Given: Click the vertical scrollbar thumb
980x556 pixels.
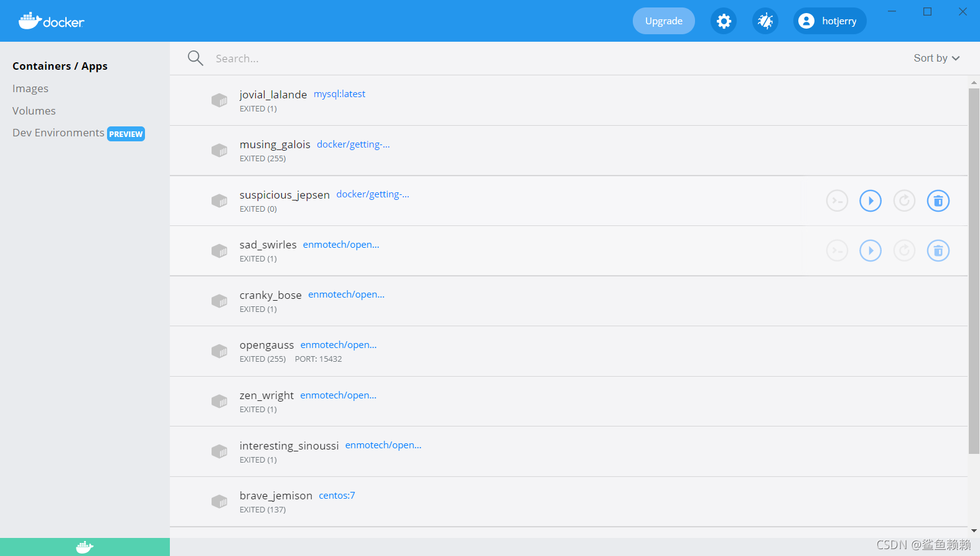Looking at the screenshot, I should 974,271.
